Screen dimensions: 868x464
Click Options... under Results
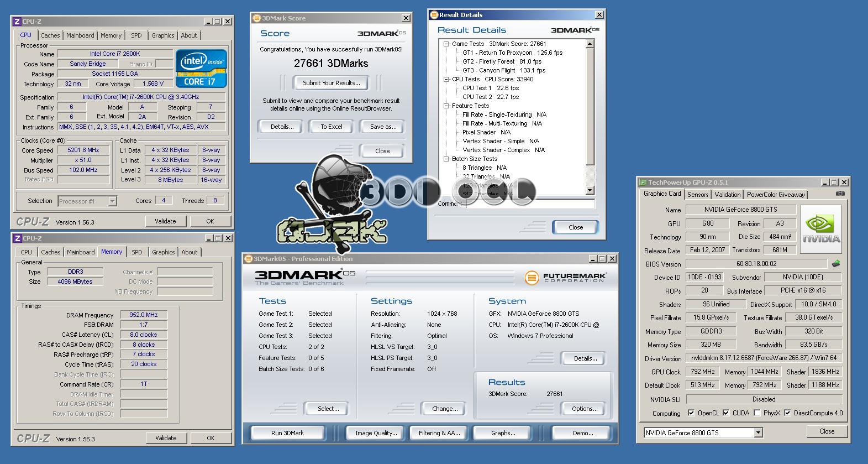pos(585,409)
